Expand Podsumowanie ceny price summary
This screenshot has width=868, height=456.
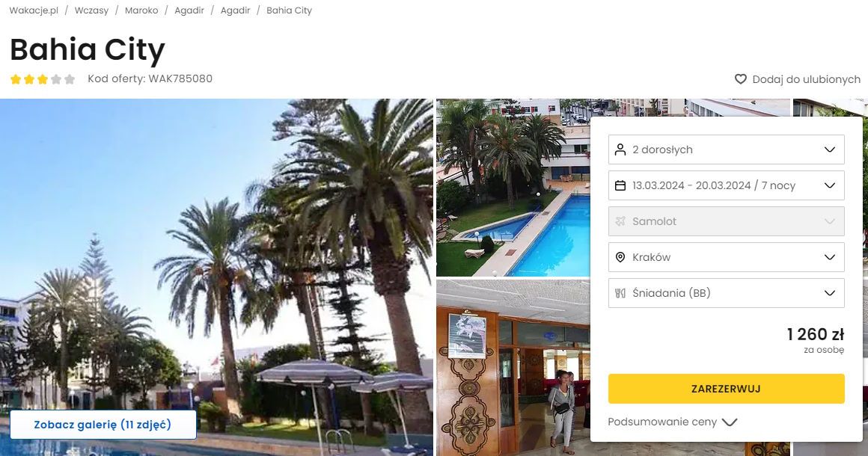pyautogui.click(x=673, y=422)
